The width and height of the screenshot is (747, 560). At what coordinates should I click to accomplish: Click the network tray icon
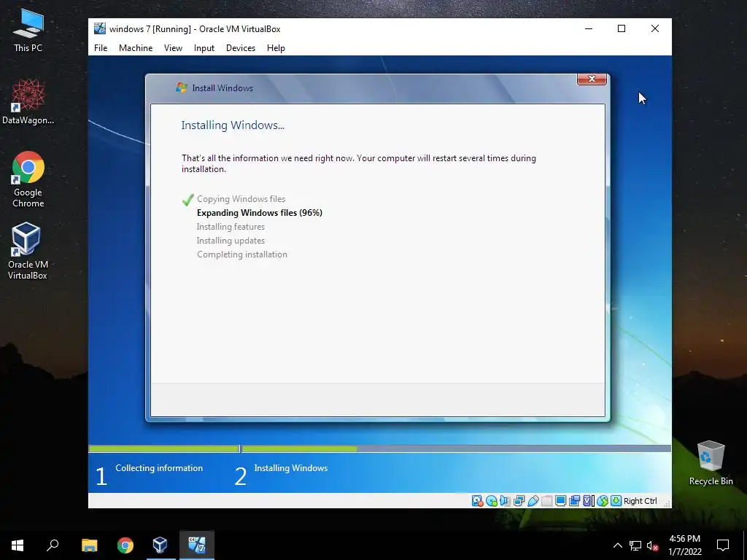coord(635,545)
